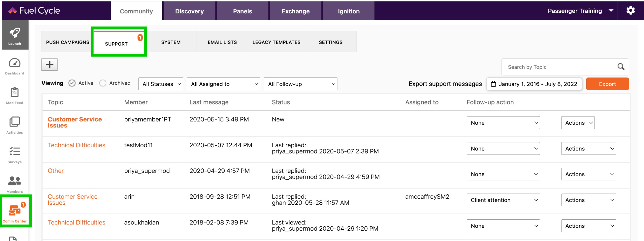Click the Fuel Cycle logo
The width and height of the screenshot is (644, 241).
pyautogui.click(x=34, y=11)
